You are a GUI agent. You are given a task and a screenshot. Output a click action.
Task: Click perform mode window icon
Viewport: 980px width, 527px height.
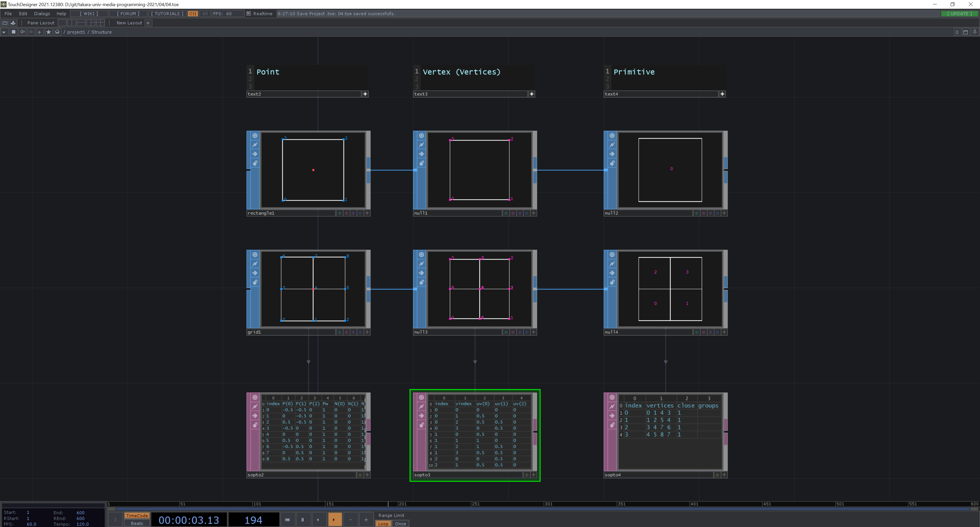pos(5,23)
